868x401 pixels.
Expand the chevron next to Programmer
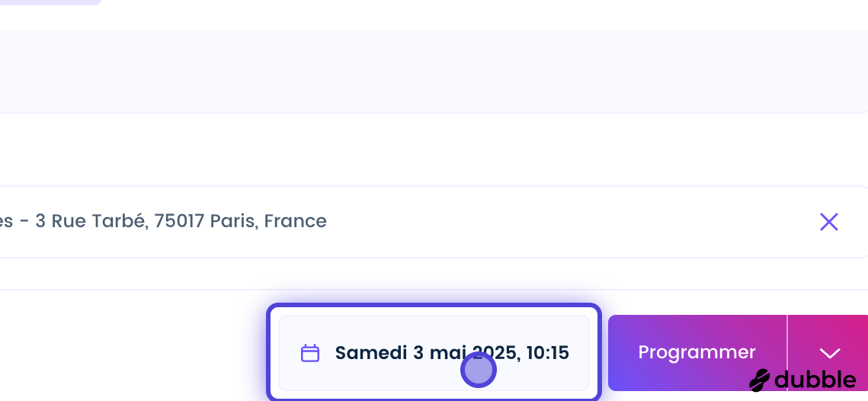pos(828,353)
